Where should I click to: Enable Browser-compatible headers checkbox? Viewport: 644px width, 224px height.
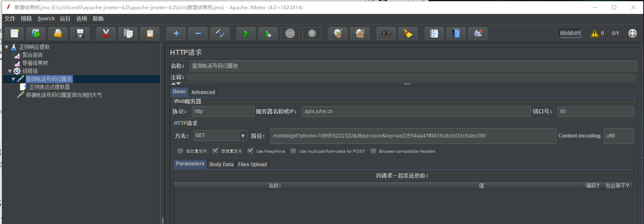[373, 151]
